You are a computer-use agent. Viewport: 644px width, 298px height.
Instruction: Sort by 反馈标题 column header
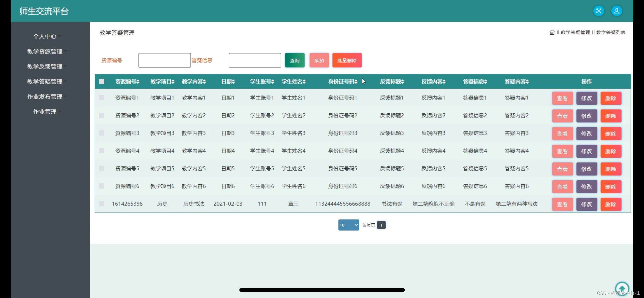point(392,82)
